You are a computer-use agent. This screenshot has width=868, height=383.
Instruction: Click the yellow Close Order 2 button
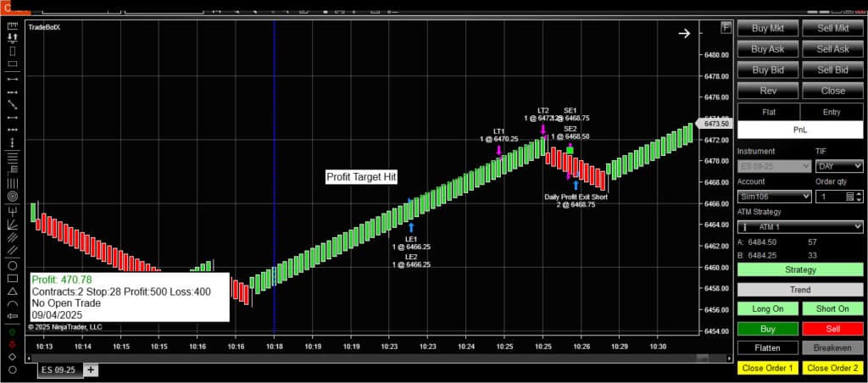click(832, 368)
